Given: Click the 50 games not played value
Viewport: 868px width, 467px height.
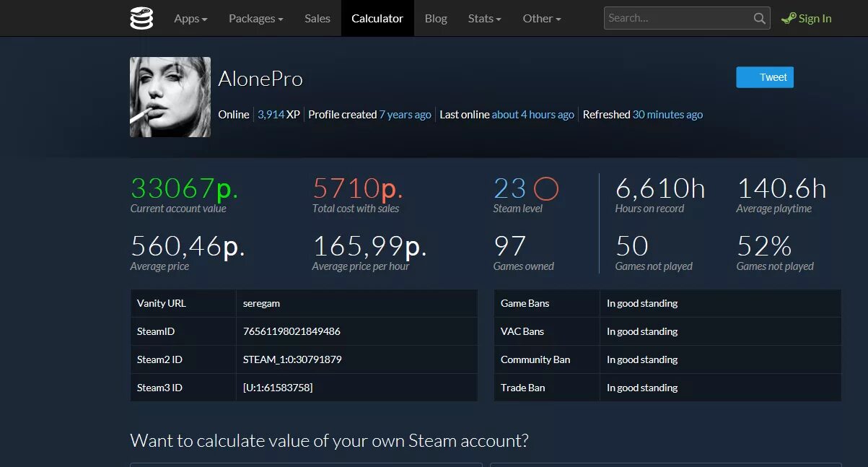Looking at the screenshot, I should (x=632, y=247).
